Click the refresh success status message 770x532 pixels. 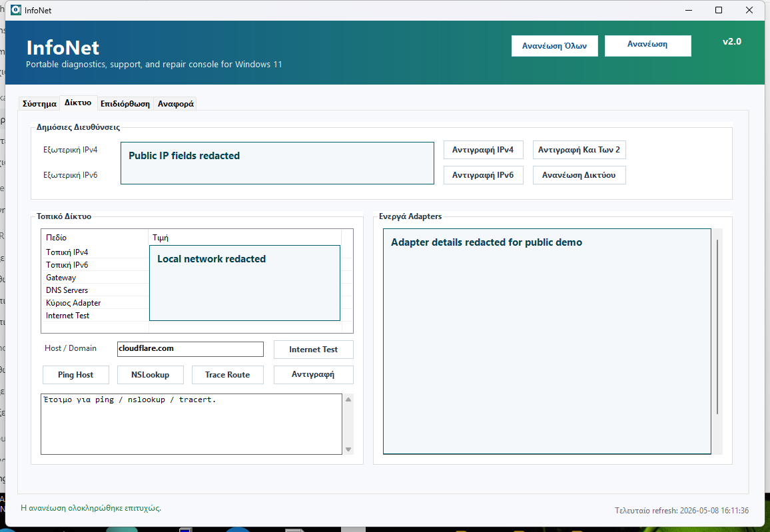point(91,508)
